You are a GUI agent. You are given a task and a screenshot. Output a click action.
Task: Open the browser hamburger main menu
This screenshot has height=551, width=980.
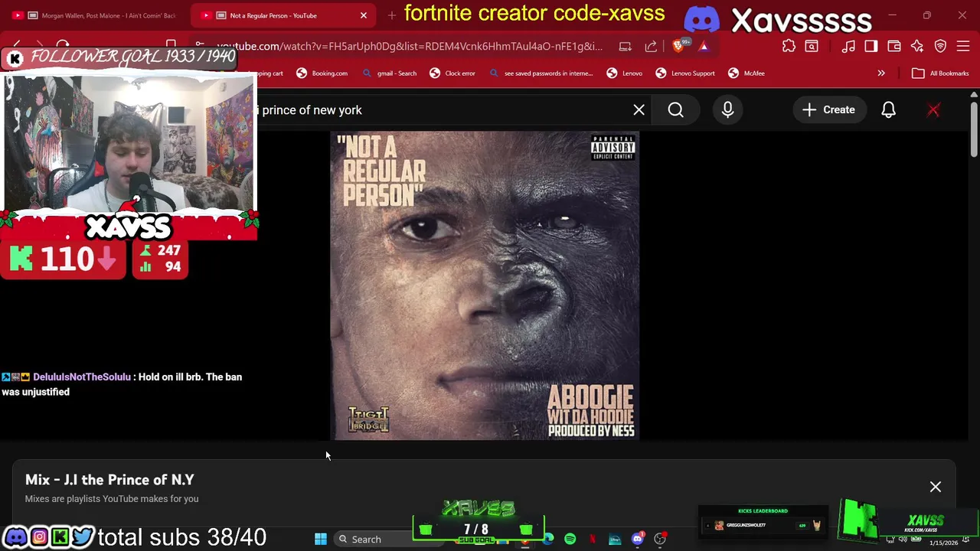tap(963, 47)
